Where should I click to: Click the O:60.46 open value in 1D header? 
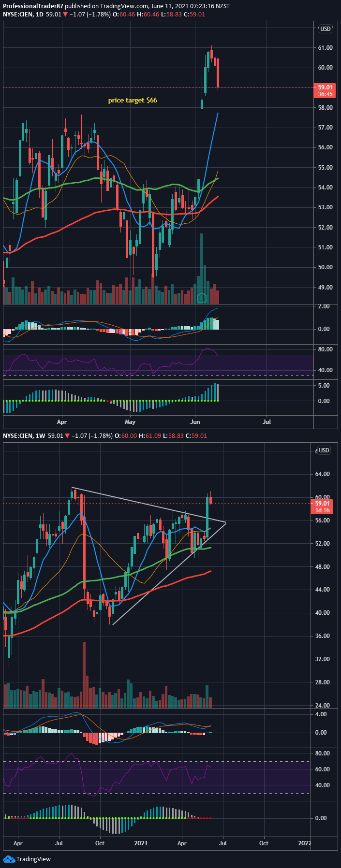point(123,14)
